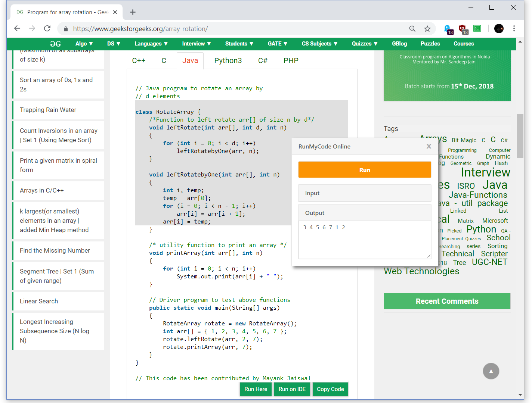Viewport: 532px width, 403px height.
Task: Open the Linear Search link
Action: (x=58, y=301)
